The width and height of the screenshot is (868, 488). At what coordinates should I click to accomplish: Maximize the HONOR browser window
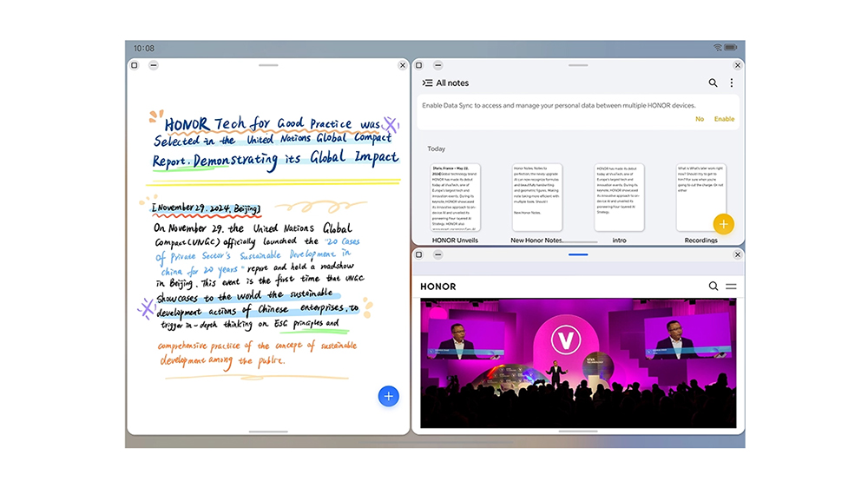click(419, 254)
